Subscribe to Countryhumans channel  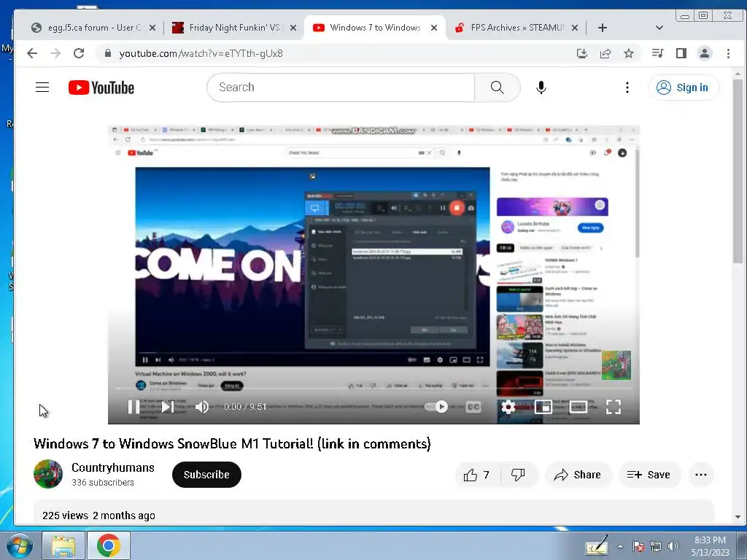(x=206, y=475)
